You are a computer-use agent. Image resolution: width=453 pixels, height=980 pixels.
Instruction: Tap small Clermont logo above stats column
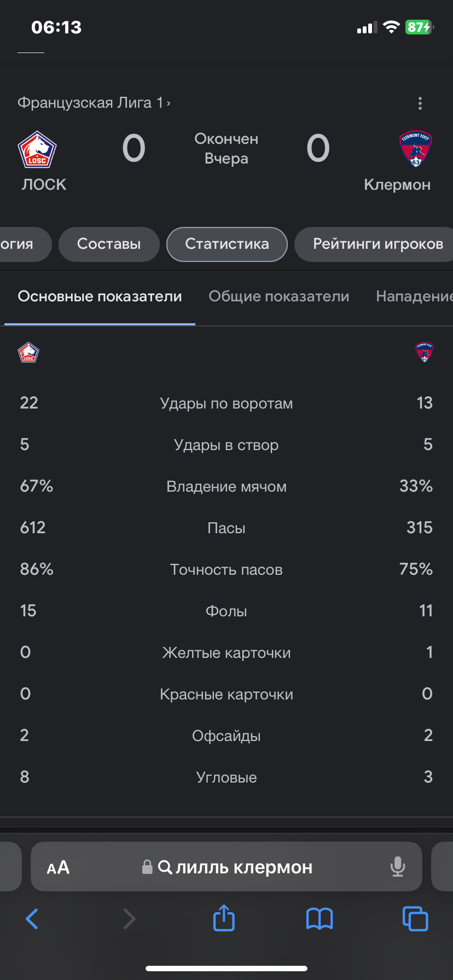(x=424, y=352)
